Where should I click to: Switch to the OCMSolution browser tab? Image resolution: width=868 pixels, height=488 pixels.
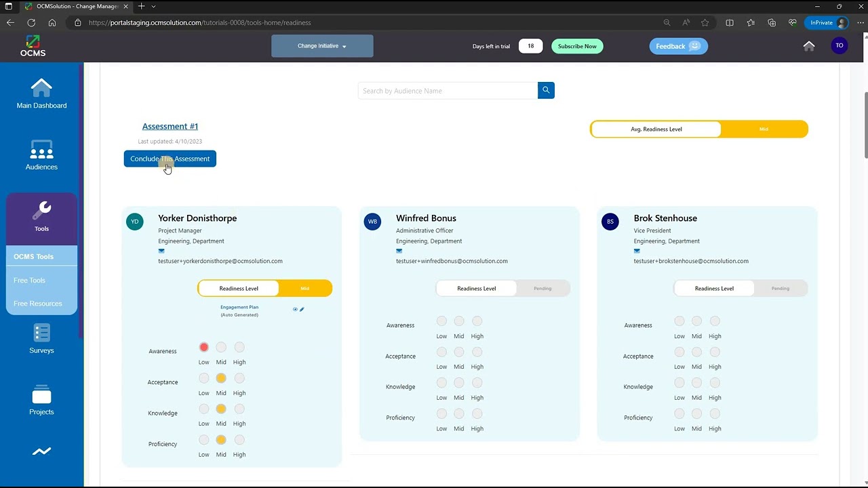pyautogui.click(x=76, y=6)
